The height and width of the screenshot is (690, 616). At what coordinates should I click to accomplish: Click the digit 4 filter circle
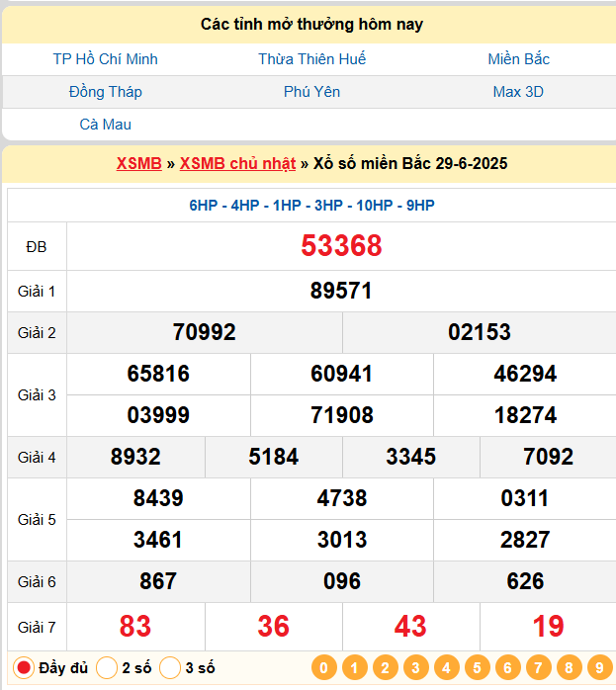447,667
